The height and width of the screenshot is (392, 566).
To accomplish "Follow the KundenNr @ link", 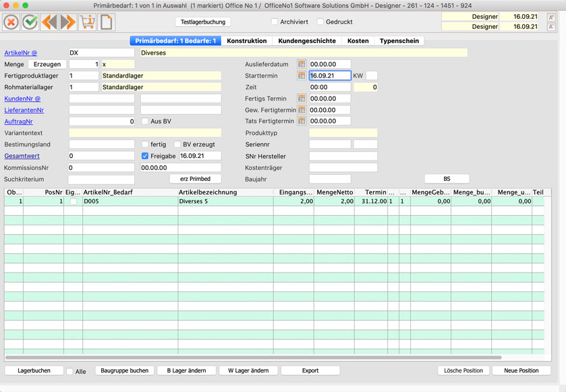I will point(22,99).
